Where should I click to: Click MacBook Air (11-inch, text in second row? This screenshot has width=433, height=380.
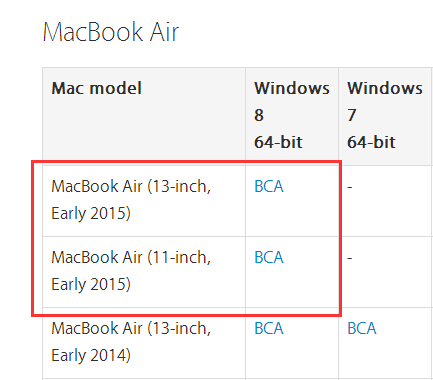coord(131,257)
